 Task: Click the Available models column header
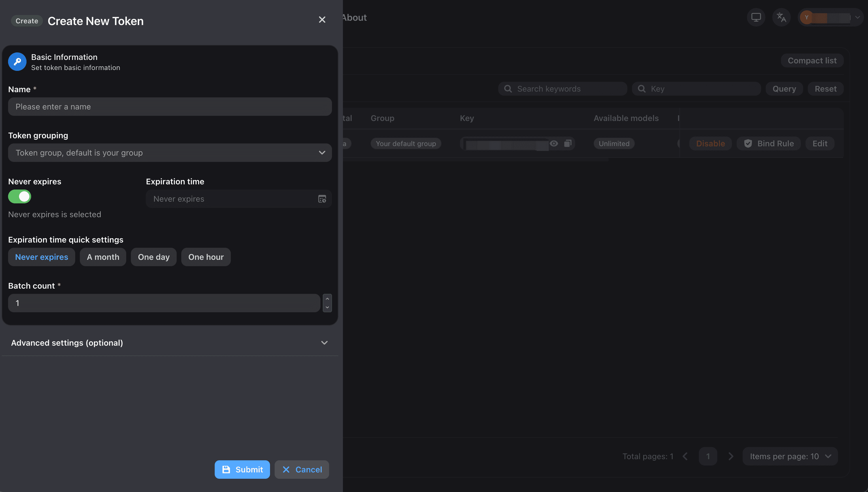(x=626, y=118)
